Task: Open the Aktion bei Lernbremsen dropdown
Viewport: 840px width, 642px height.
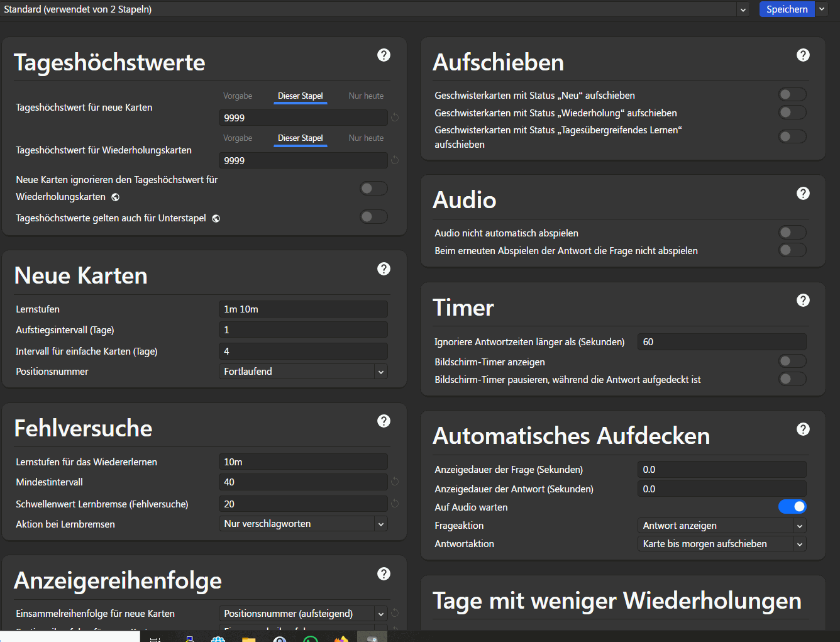Action: point(303,524)
